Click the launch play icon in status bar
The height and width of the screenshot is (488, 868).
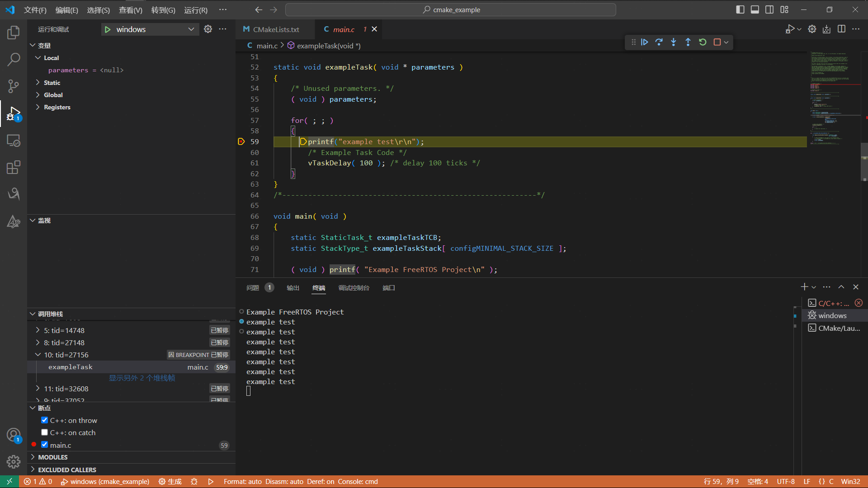211,482
